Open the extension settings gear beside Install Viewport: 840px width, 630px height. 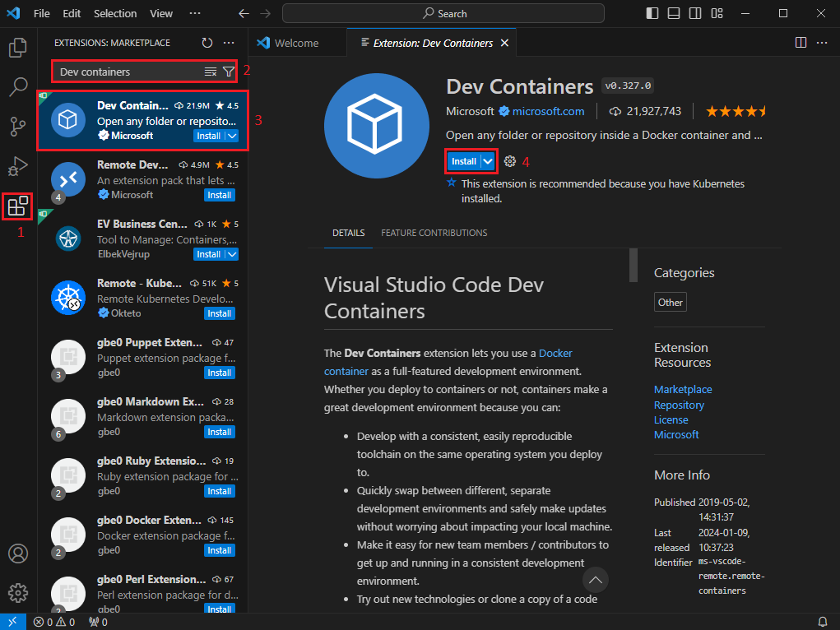(510, 161)
